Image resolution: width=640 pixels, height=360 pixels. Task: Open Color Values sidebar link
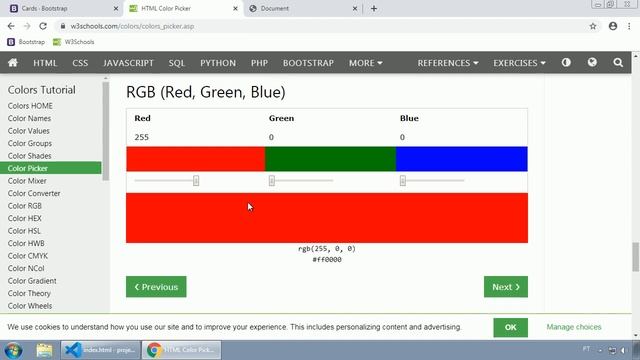[x=29, y=131]
